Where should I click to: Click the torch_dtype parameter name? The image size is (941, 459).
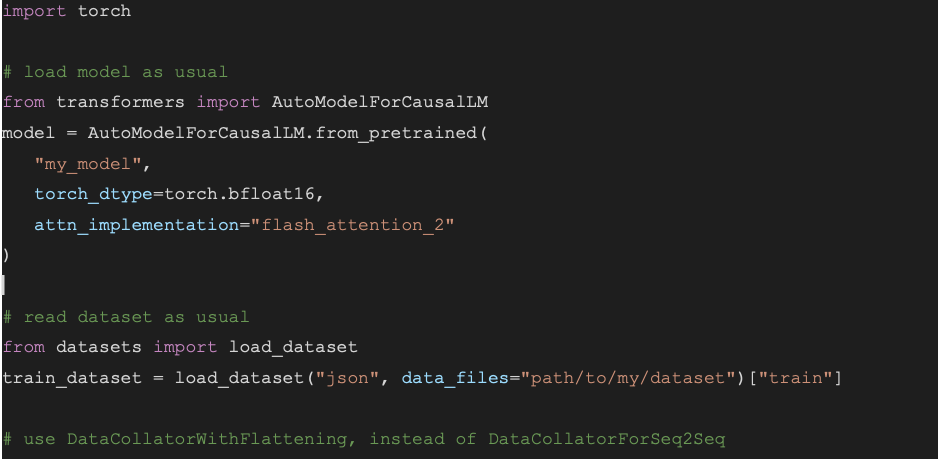94,194
